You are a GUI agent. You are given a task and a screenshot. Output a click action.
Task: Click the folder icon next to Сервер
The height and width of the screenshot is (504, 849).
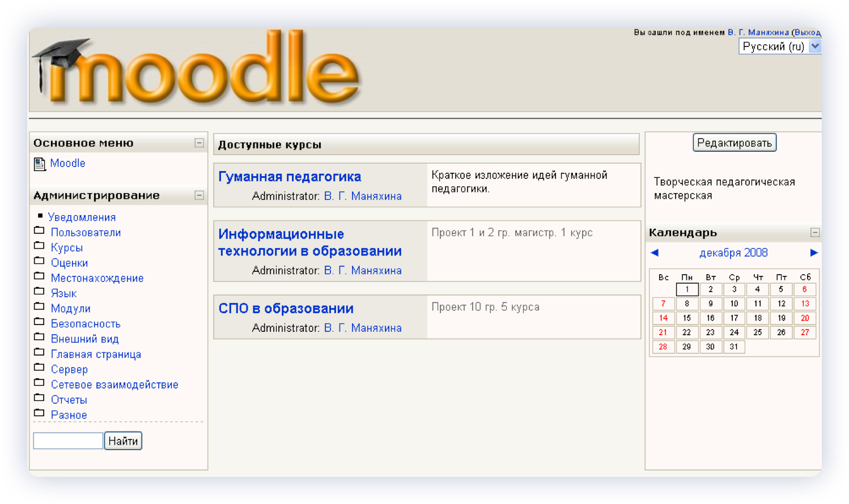click(x=39, y=368)
